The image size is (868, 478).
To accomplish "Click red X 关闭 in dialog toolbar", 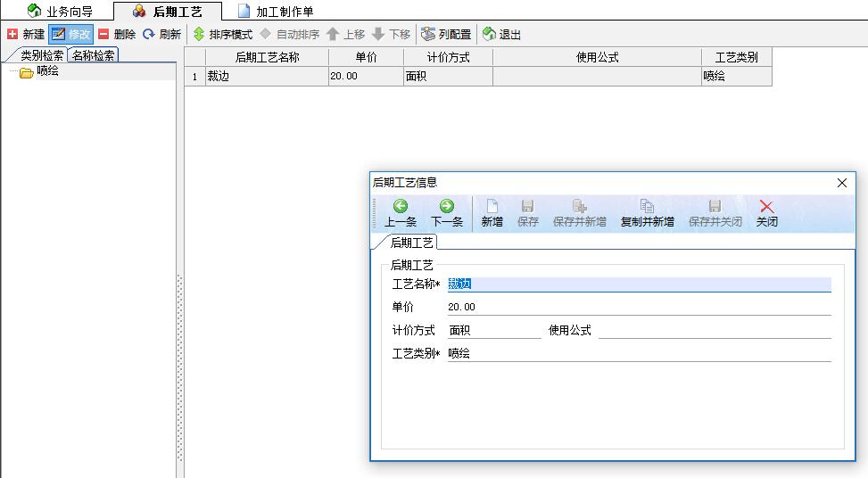I will tap(766, 213).
